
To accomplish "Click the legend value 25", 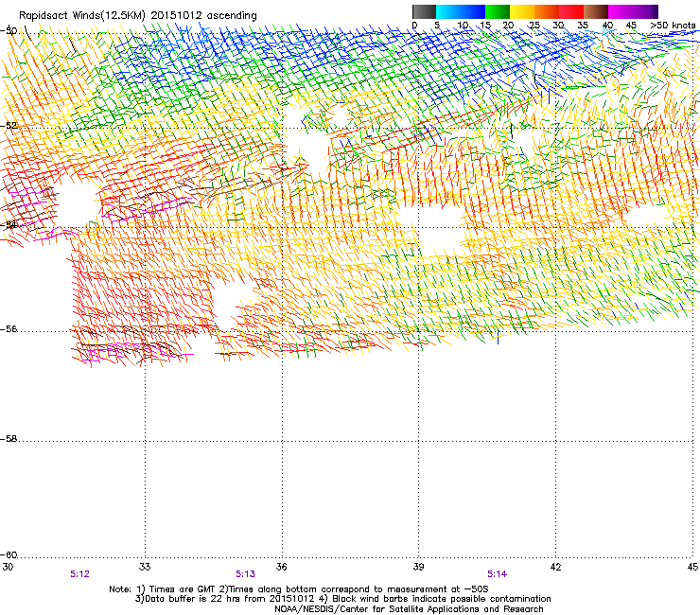I will coord(534,26).
